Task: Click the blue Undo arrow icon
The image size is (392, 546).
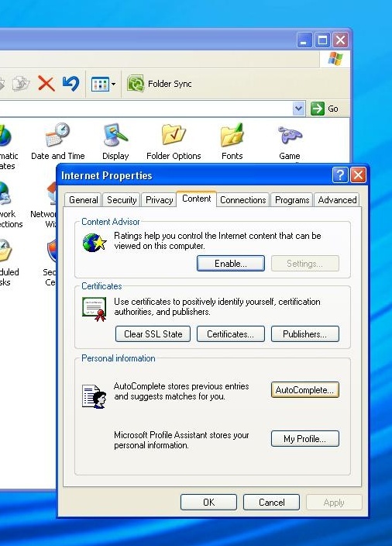Action: click(71, 84)
